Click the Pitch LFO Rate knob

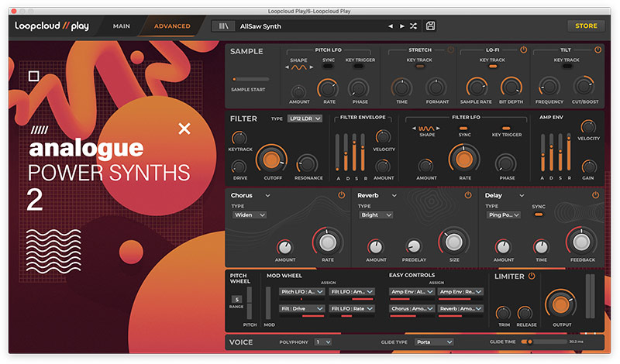point(328,88)
